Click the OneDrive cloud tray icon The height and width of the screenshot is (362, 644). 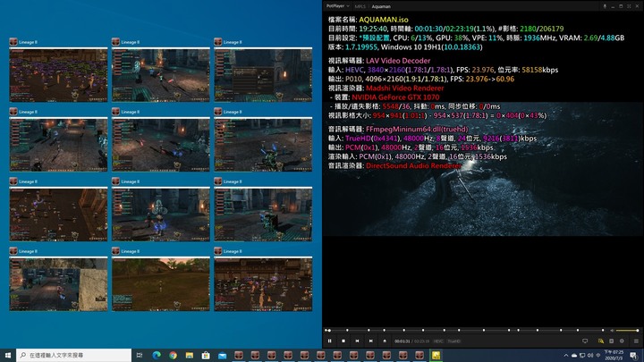click(x=574, y=355)
